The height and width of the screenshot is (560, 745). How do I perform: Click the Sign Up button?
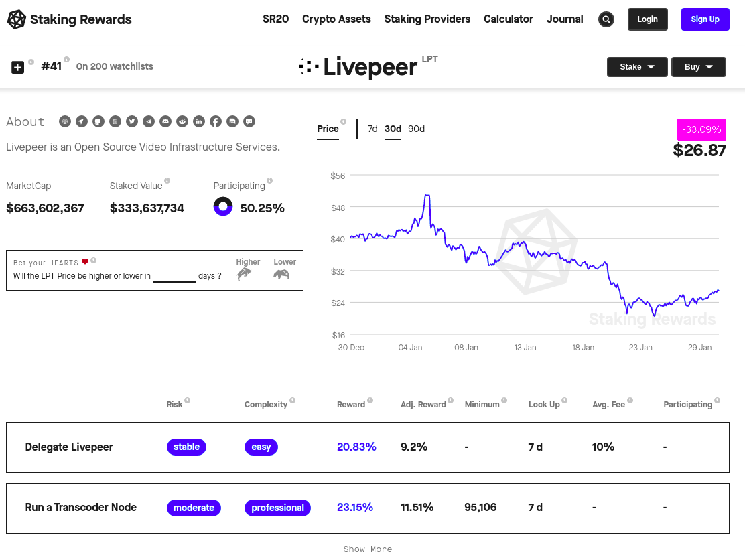click(x=705, y=19)
